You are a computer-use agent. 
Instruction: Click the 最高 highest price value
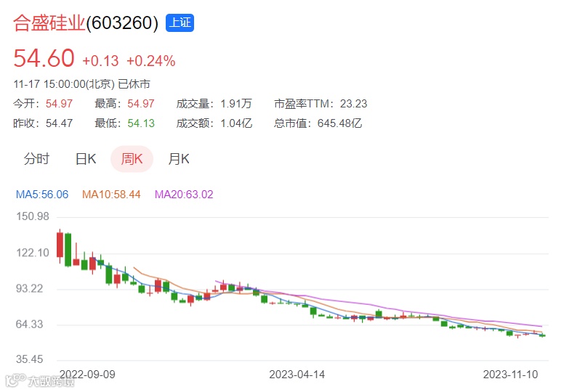(x=141, y=104)
